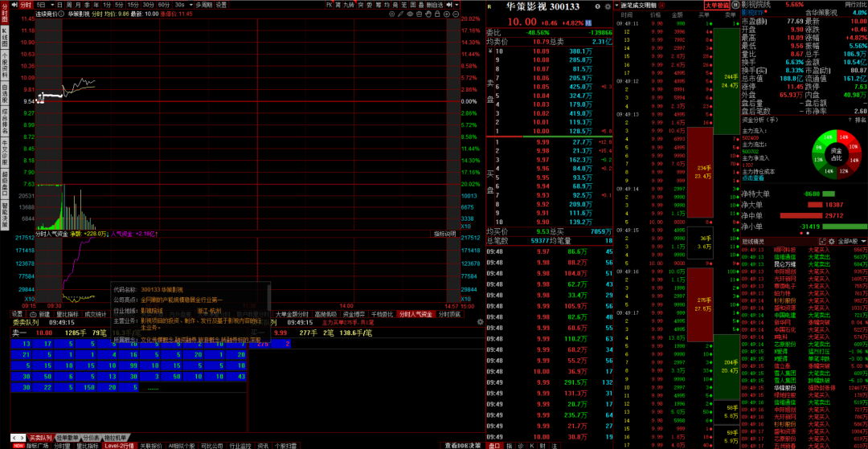The image size is (868, 449).
Task: Click the 排名 link in 资金分析
Action: (861, 119)
